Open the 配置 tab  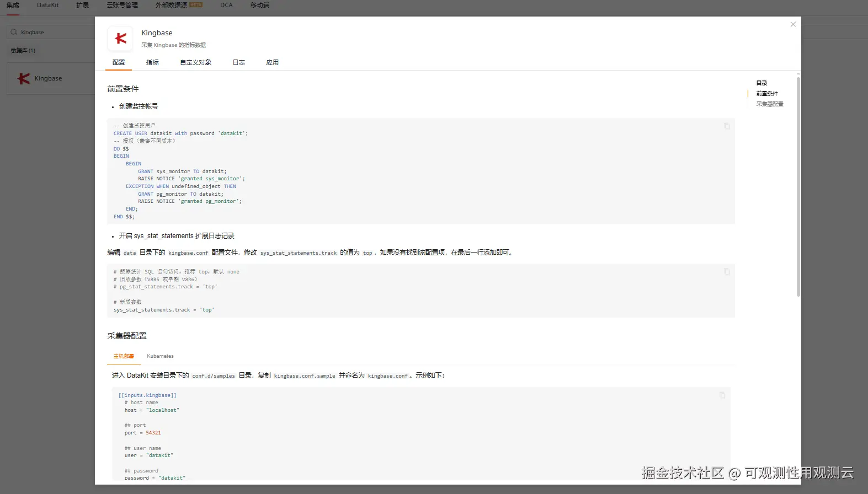pyautogui.click(x=119, y=62)
